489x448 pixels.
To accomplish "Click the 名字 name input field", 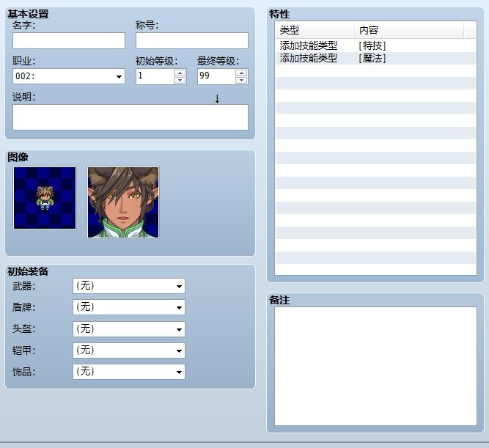I will click(x=69, y=40).
